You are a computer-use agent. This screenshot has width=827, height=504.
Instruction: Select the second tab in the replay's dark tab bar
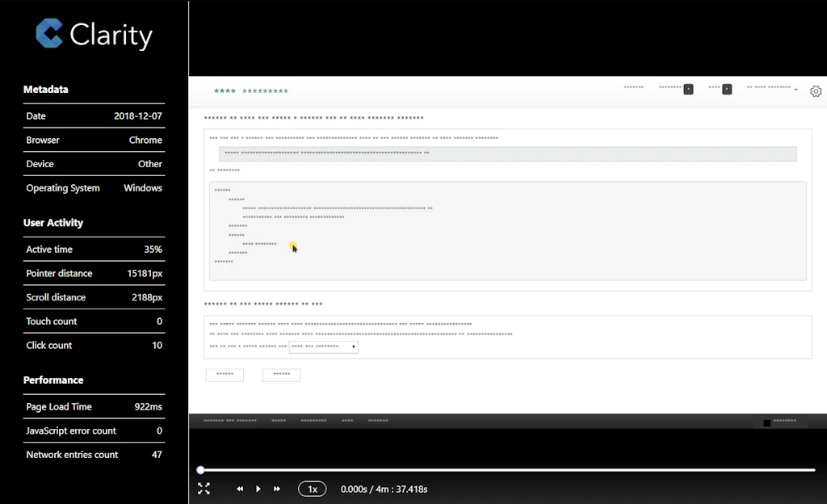pos(279,420)
